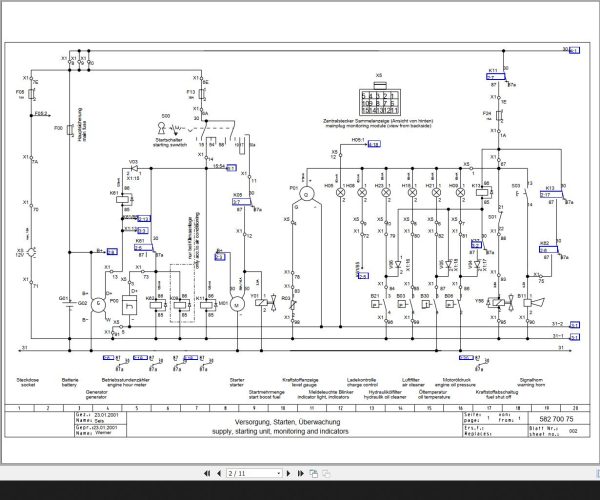
Task: Follow the reference link under the H08 lamp
Action: point(363,275)
